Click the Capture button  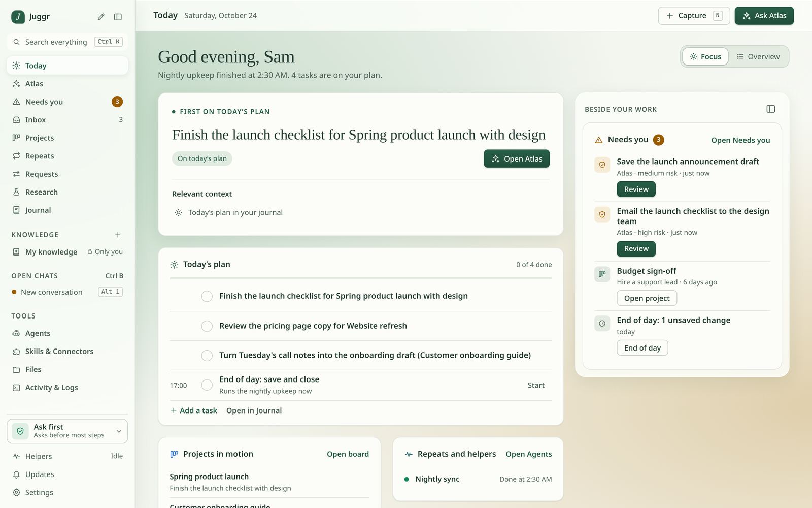(x=694, y=16)
